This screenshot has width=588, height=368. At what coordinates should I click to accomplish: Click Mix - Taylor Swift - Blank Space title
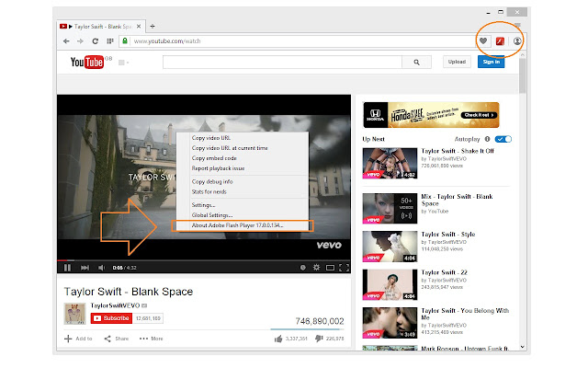click(x=457, y=200)
